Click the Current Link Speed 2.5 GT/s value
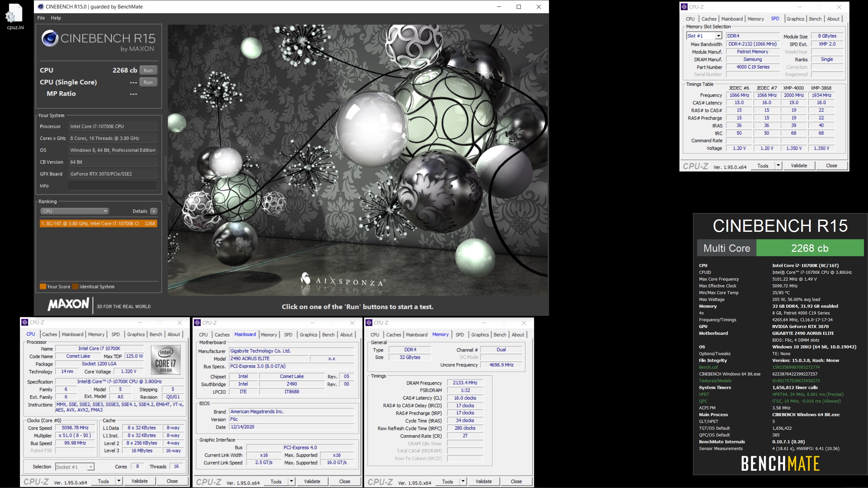868x488 pixels. (264, 462)
